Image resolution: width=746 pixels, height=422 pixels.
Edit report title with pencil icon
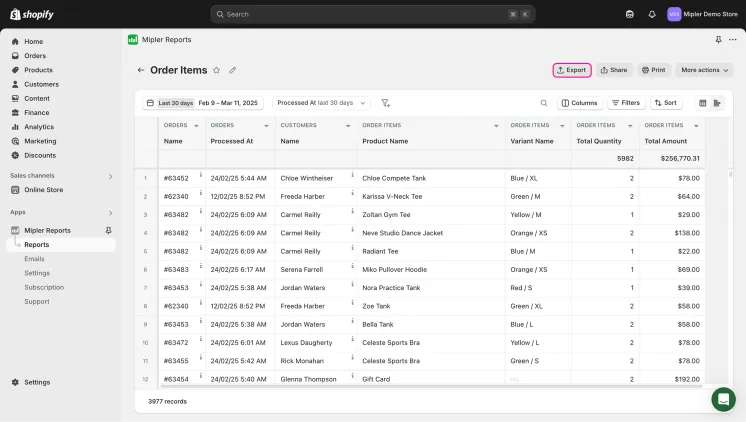(232, 70)
